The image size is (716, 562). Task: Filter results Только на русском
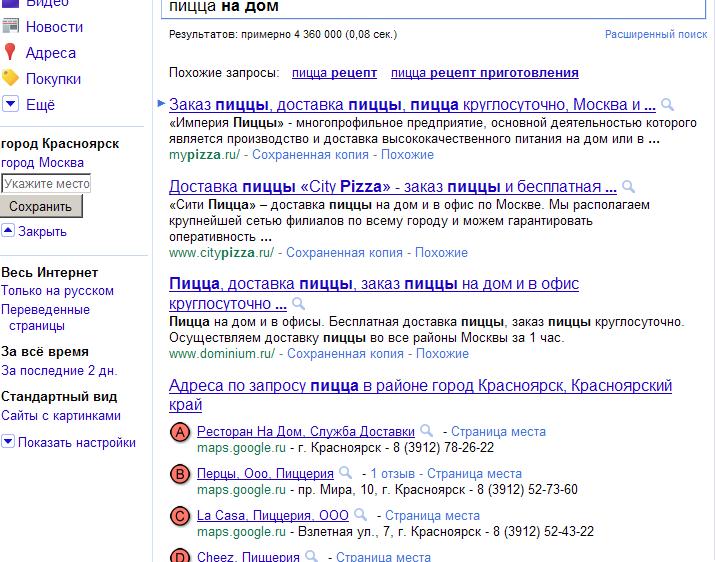point(57,291)
